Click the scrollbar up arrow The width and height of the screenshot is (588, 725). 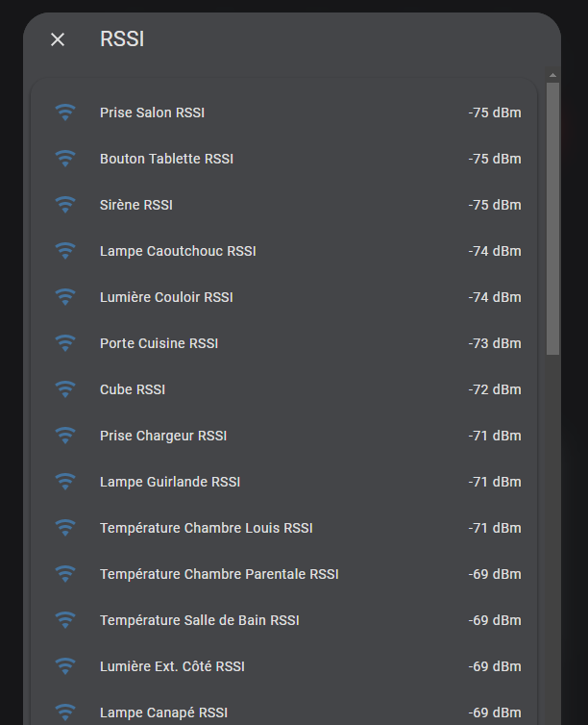(552, 75)
